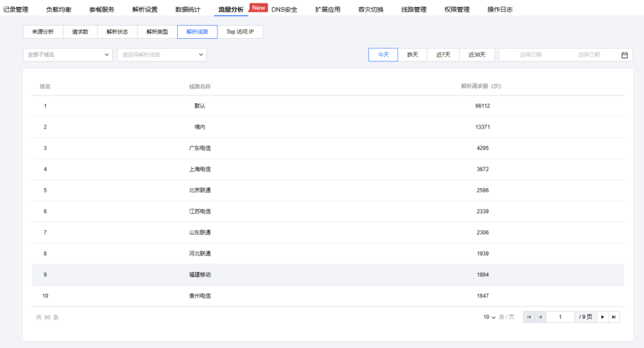
Task: Open the calendar date picker icon
Action: [624, 55]
